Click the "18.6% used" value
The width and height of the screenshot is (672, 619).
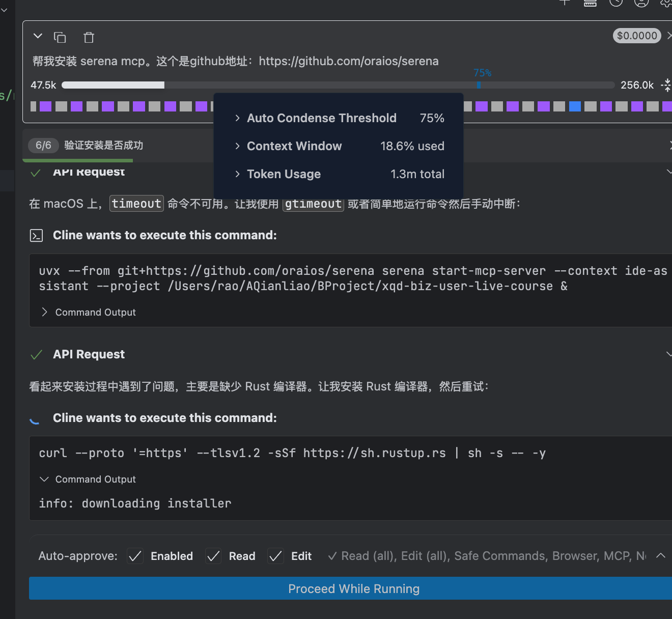(412, 146)
